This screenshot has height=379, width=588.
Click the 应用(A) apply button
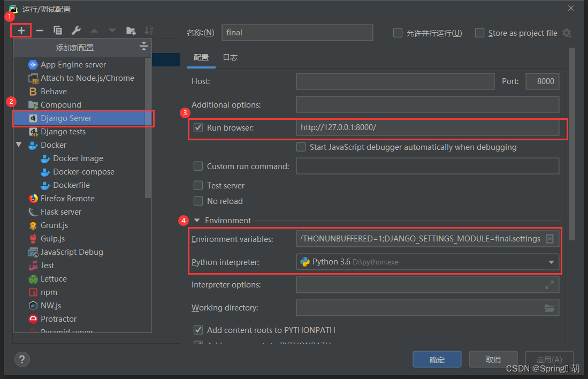[x=549, y=360]
